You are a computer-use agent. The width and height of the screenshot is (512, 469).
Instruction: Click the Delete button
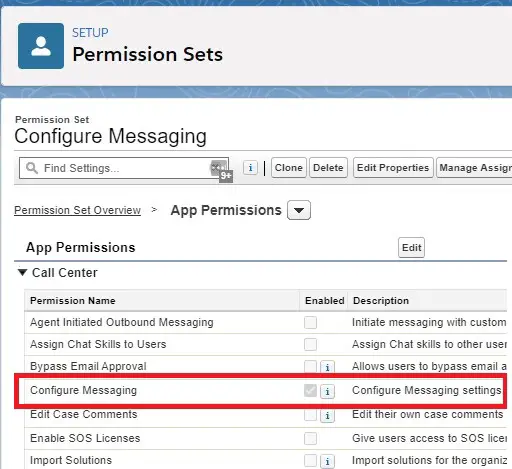pyautogui.click(x=328, y=168)
